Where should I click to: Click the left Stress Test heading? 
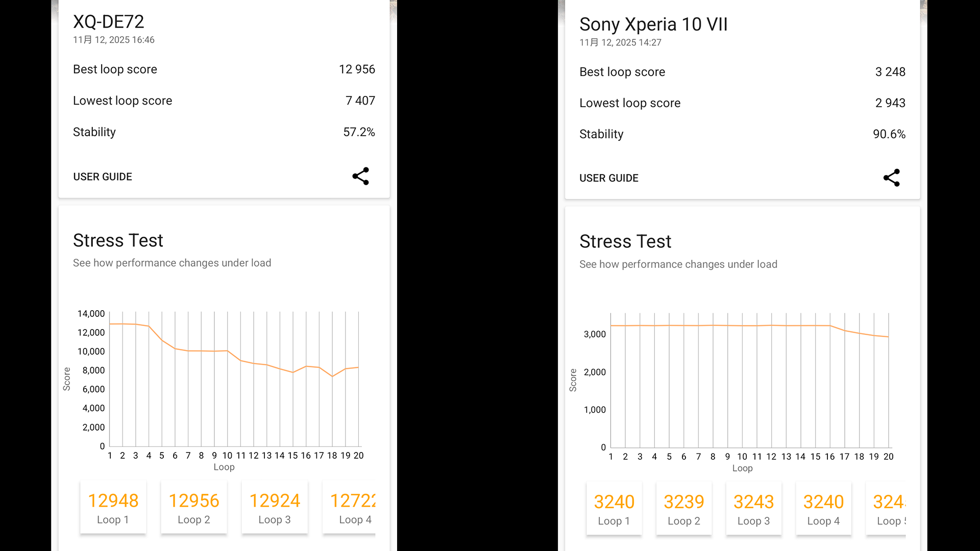118,240
